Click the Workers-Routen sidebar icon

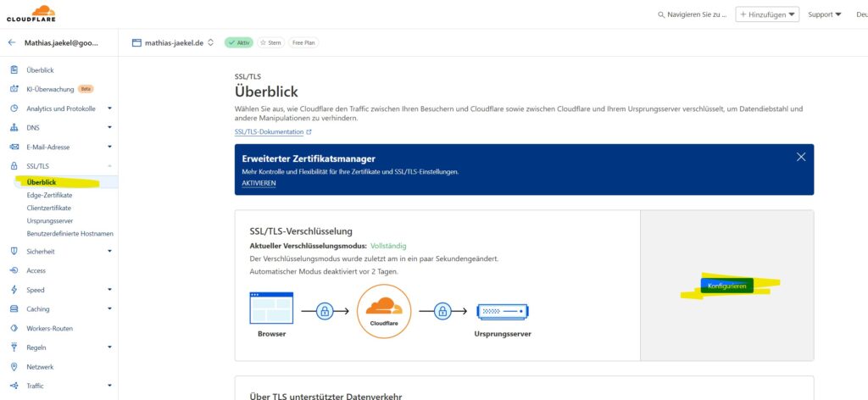(14, 328)
